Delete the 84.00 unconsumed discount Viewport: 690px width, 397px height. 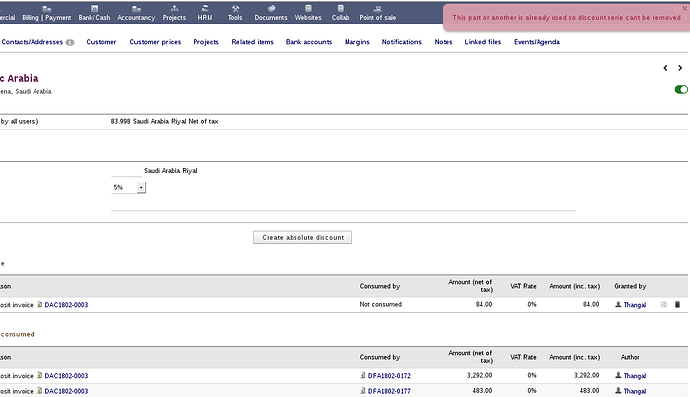click(677, 305)
